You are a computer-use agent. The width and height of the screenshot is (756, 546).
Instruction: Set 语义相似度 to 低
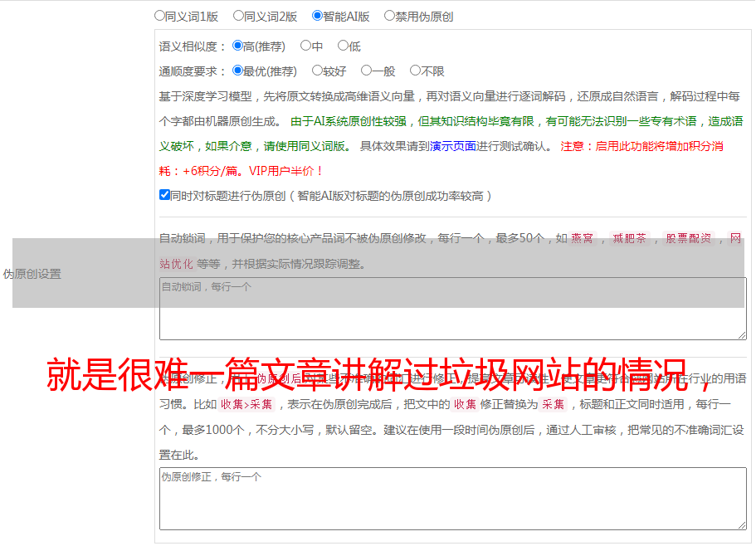pos(343,46)
